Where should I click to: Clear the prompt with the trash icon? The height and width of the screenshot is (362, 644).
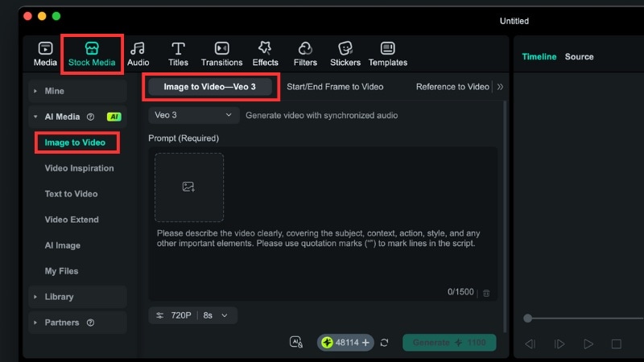486,293
